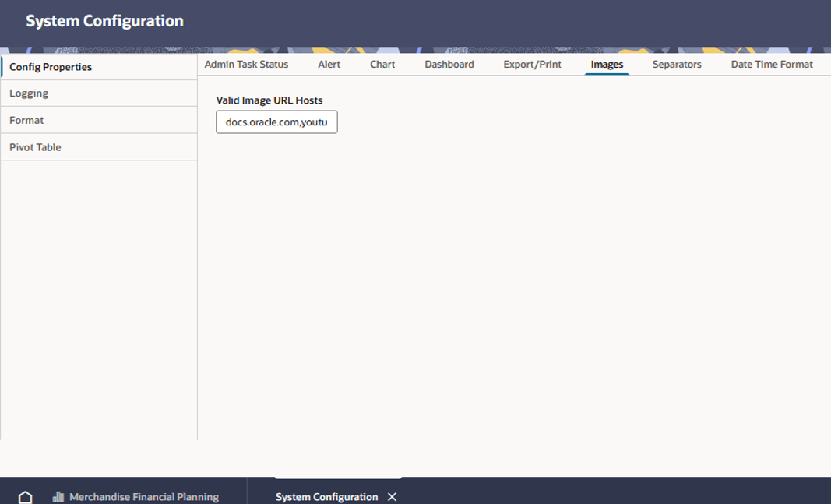Switch to the Chart tab
Image resolution: width=831 pixels, height=504 pixels.
click(x=382, y=64)
